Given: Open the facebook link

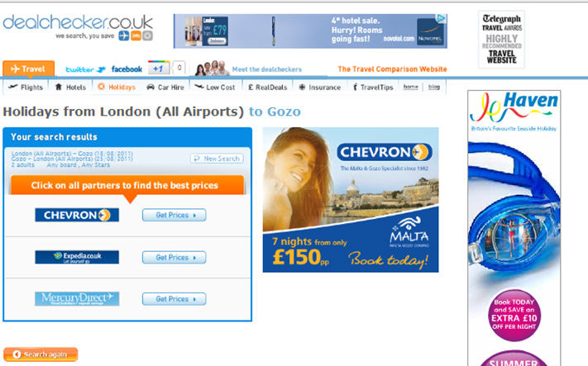Looking at the screenshot, I should (127, 69).
